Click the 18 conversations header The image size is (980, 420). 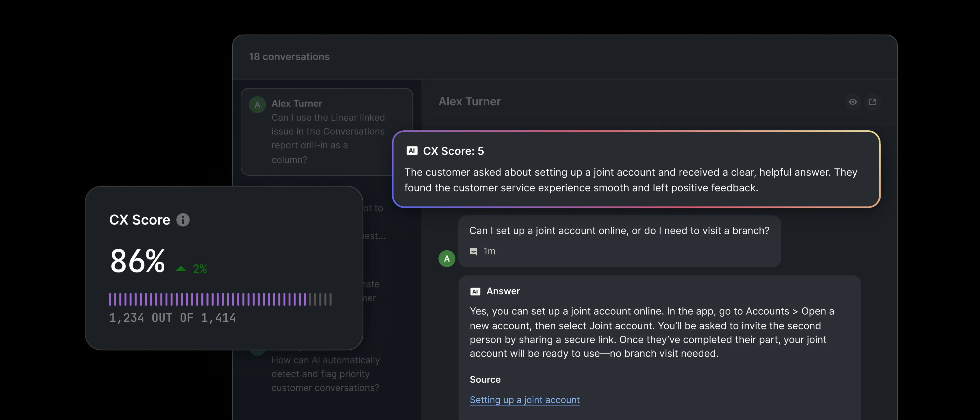(x=289, y=57)
